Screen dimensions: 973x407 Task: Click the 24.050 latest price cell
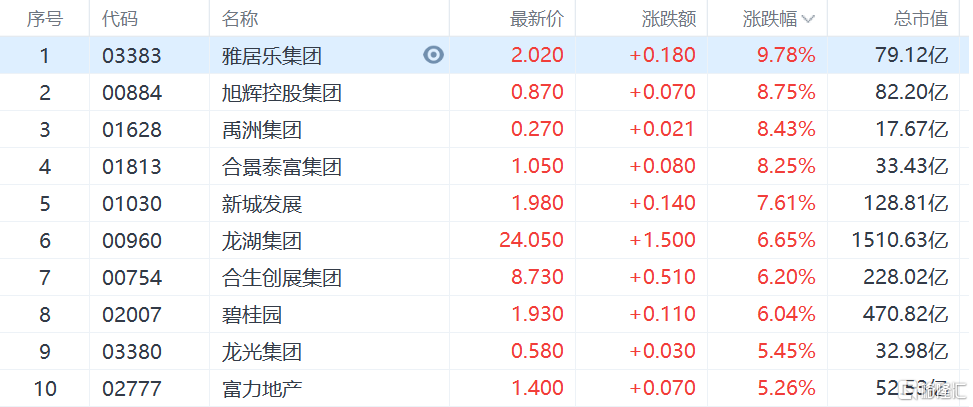tap(531, 241)
